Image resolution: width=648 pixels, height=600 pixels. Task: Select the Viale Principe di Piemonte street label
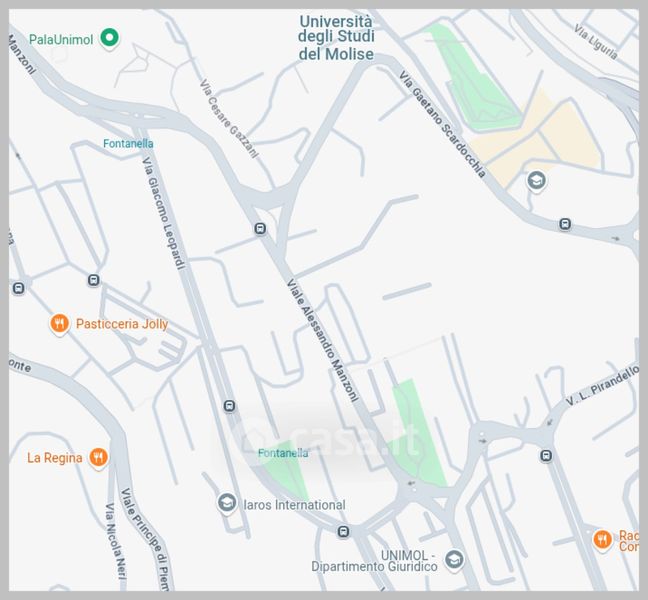(x=145, y=539)
